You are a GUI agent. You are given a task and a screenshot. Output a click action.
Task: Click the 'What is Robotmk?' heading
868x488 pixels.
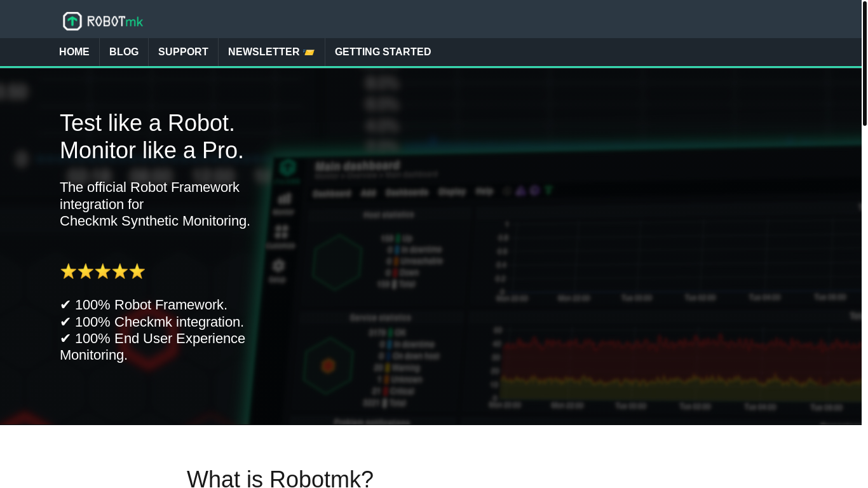280,479
